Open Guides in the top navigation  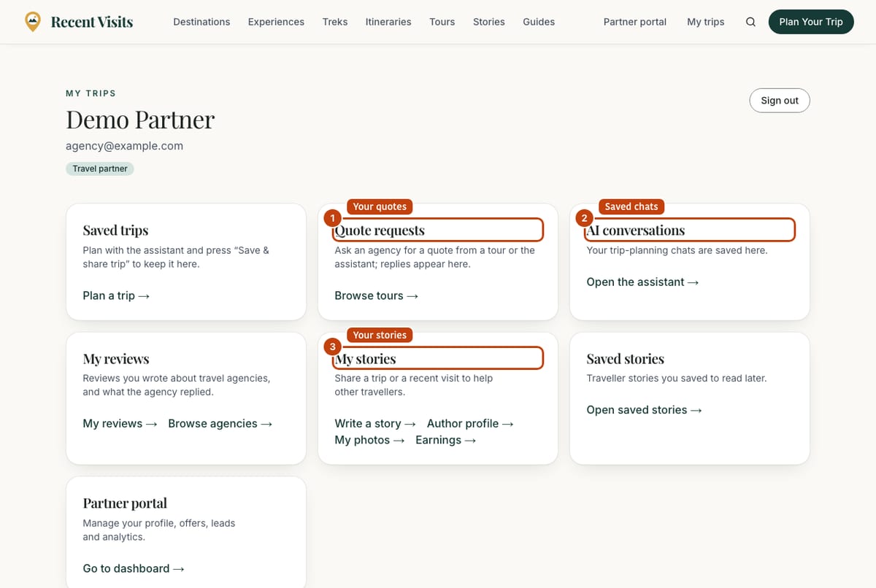(539, 22)
